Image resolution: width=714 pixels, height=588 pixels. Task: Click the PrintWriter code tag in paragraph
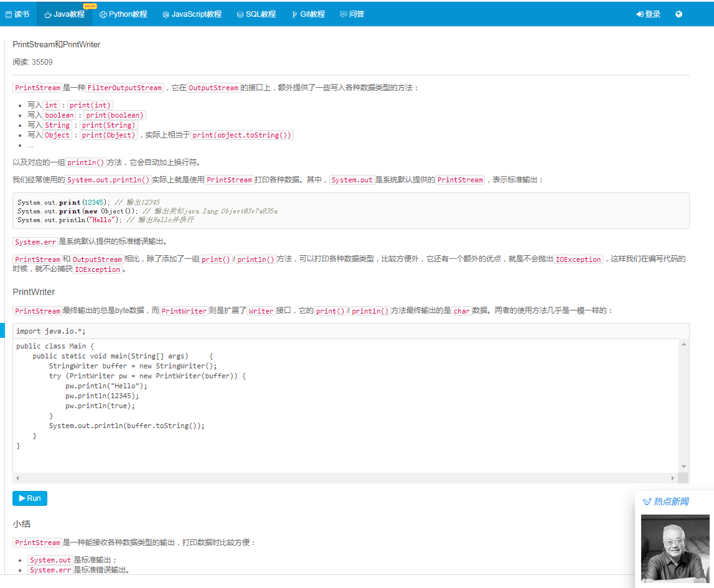click(x=184, y=311)
